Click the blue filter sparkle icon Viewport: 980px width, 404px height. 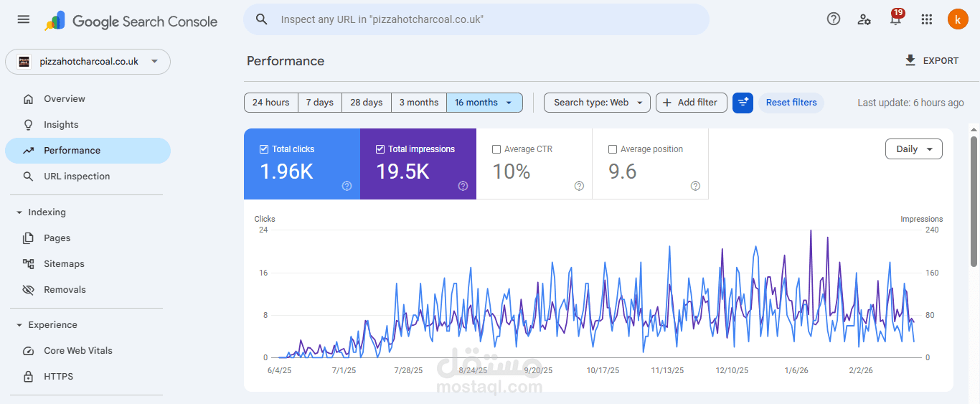tap(743, 103)
